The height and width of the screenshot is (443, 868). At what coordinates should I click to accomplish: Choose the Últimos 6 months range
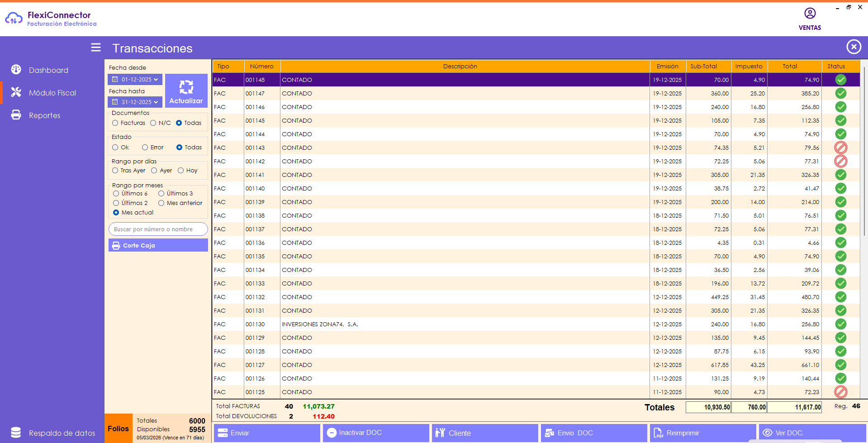tap(116, 194)
